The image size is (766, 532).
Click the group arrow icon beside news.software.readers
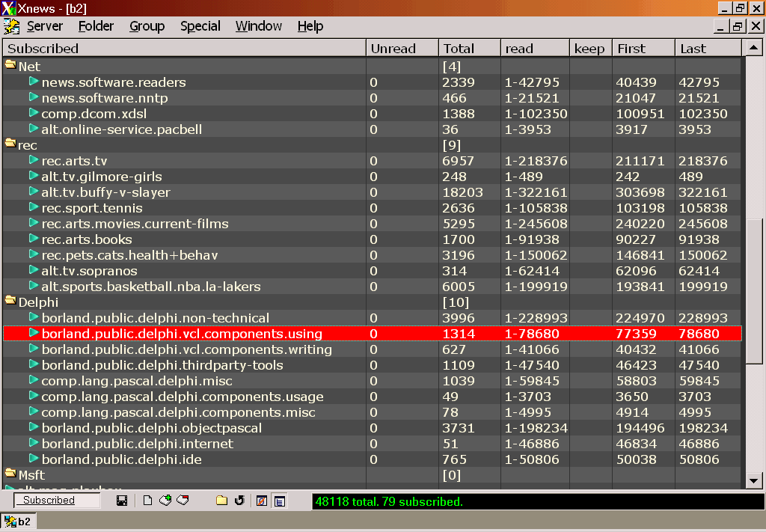(x=34, y=81)
